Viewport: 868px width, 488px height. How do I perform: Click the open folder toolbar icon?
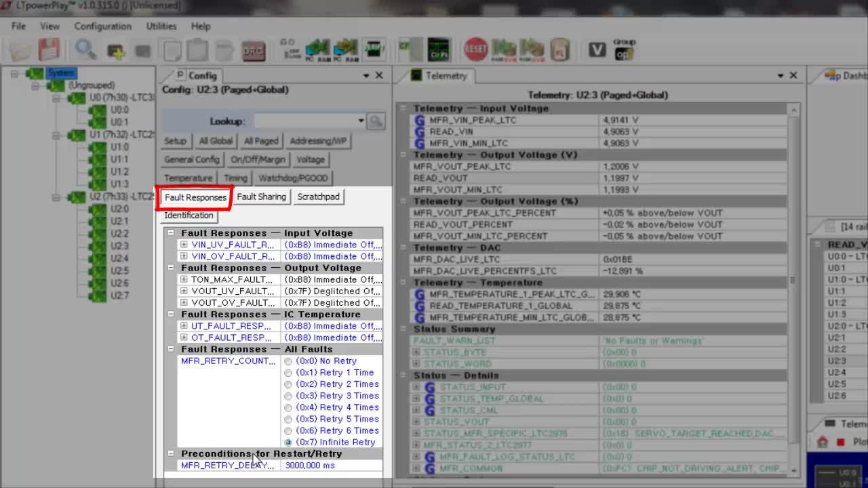tap(20, 51)
